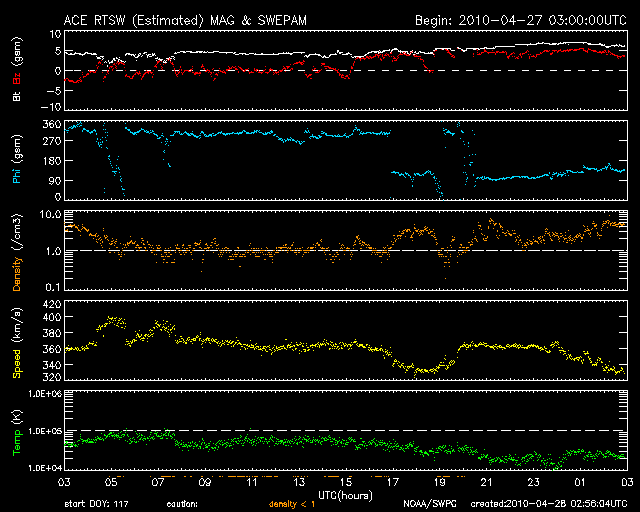Click the cyan 'Phi (gsm)' axis label
The width and height of the screenshot is (640, 512).
point(17,159)
